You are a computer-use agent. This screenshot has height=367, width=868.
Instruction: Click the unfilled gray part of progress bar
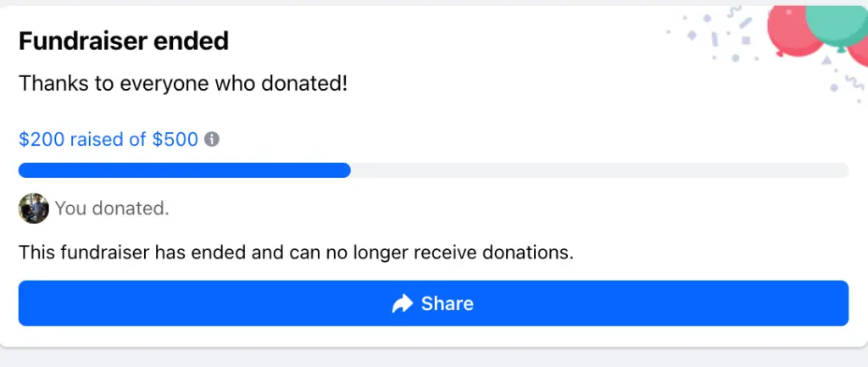click(598, 170)
